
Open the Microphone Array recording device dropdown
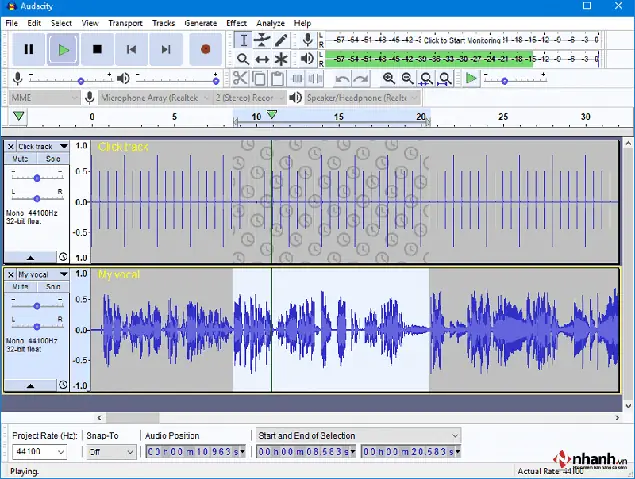tap(155, 98)
